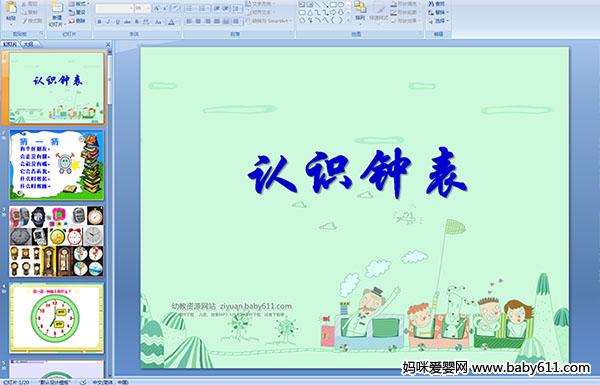Screen dimensions: 600x385
Task: Open Shape Fill (形状填充) options
Action: (x=406, y=4)
